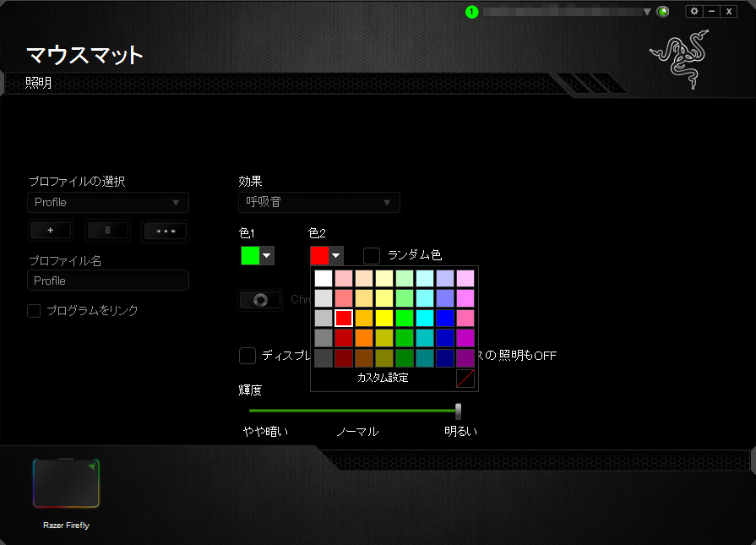Click the カスタム設定 custom color button
The image size is (756, 545).
coord(383,378)
